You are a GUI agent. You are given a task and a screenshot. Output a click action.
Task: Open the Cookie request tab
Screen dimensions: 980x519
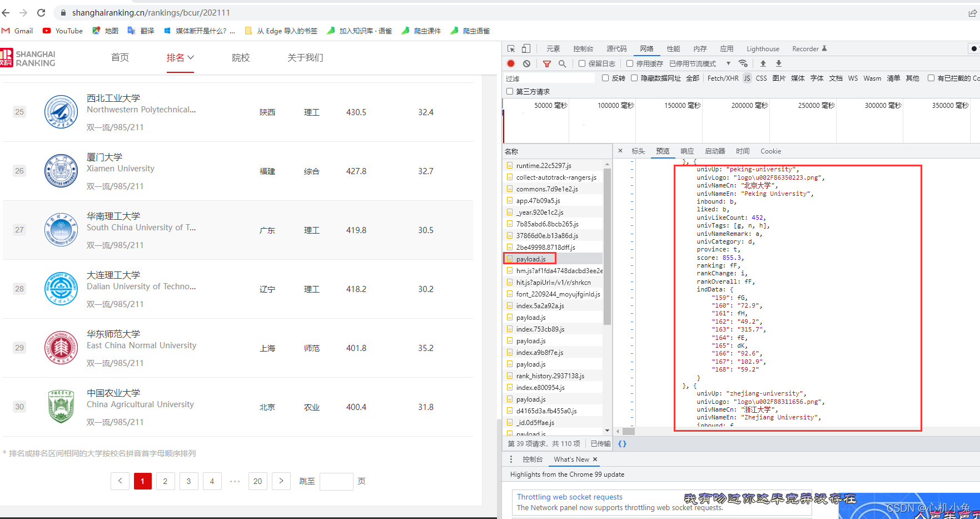[x=770, y=151]
